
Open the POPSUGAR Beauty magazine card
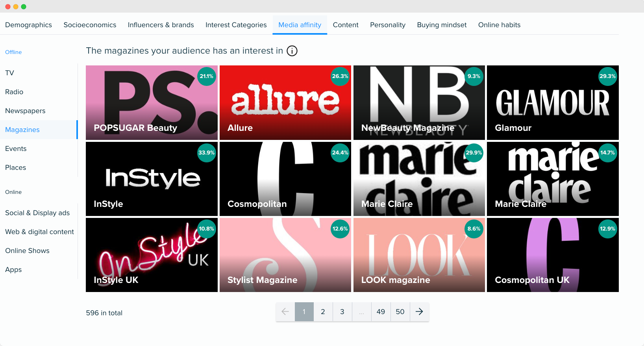[x=152, y=102]
